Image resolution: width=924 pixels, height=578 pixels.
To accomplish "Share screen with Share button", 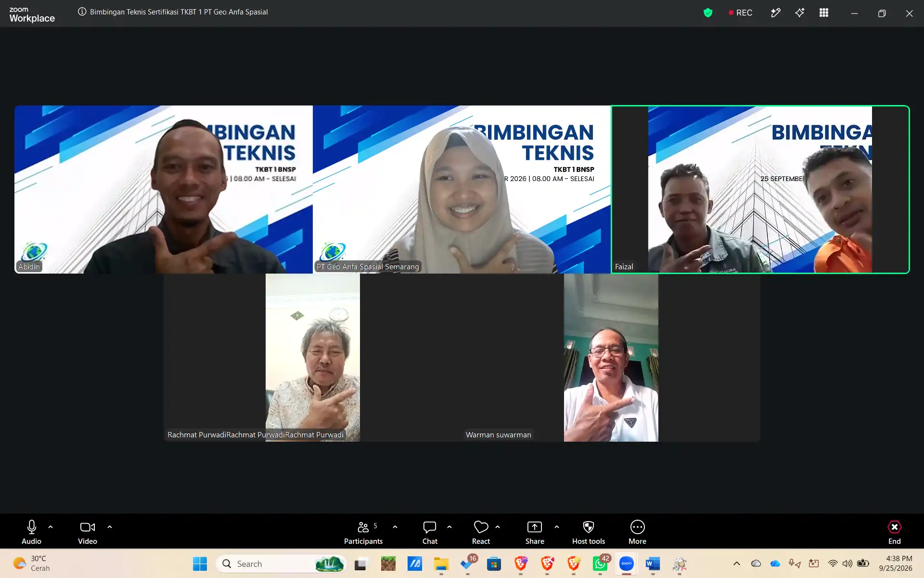I will 535,532.
